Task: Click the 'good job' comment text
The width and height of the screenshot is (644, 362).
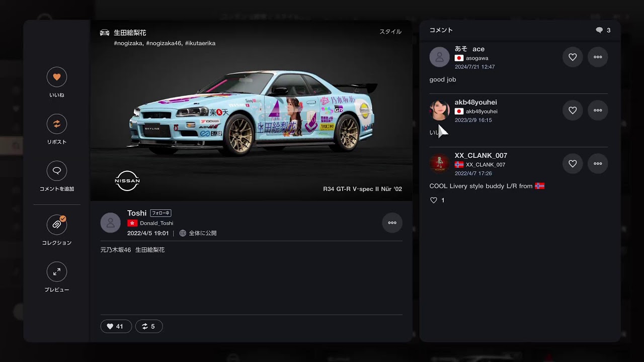Action: point(443,79)
